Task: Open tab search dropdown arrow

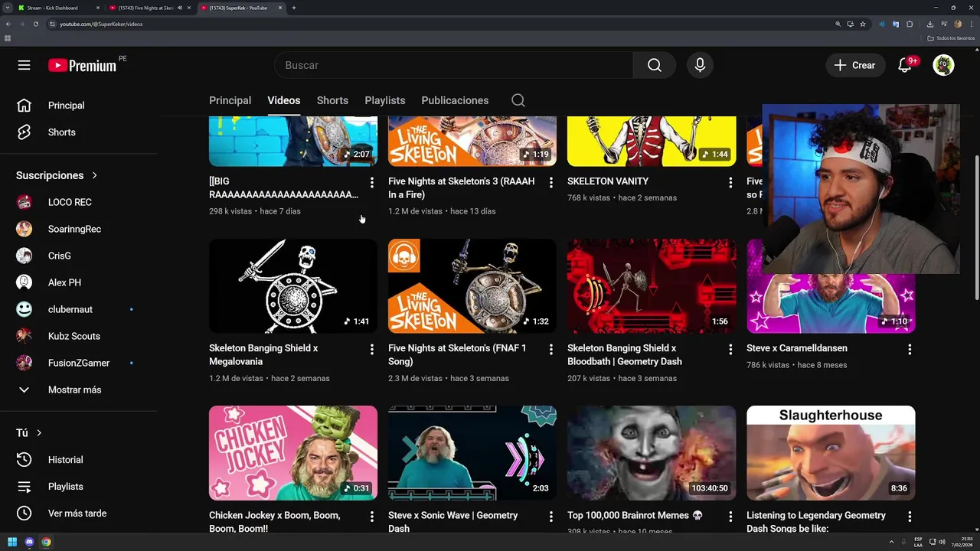Action: pyautogui.click(x=7, y=8)
